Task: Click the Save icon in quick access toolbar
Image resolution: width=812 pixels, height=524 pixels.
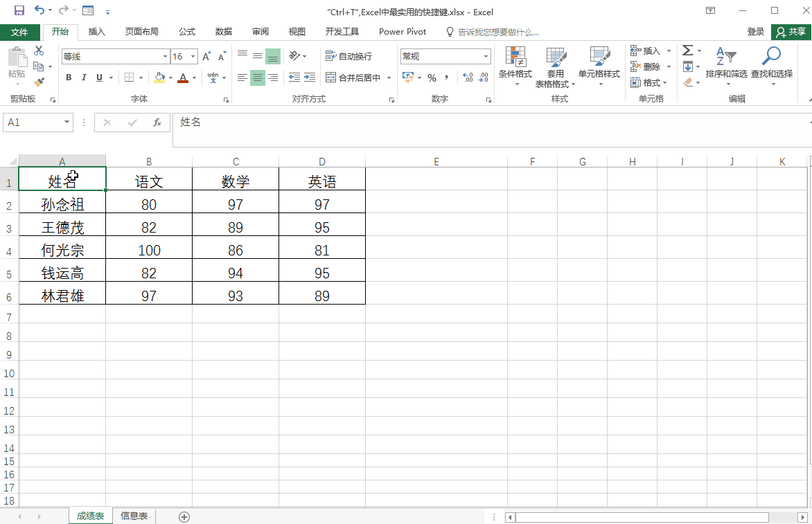Action: point(19,10)
